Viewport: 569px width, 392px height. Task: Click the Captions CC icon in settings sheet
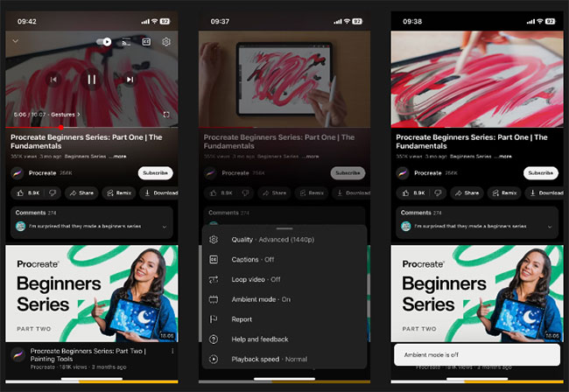[214, 260]
